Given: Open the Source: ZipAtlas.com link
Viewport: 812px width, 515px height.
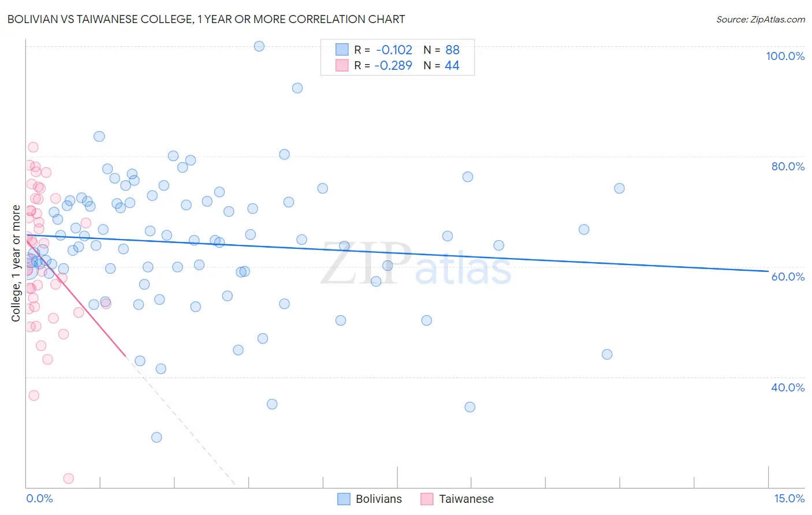Looking at the screenshot, I should pyautogui.click(x=761, y=19).
